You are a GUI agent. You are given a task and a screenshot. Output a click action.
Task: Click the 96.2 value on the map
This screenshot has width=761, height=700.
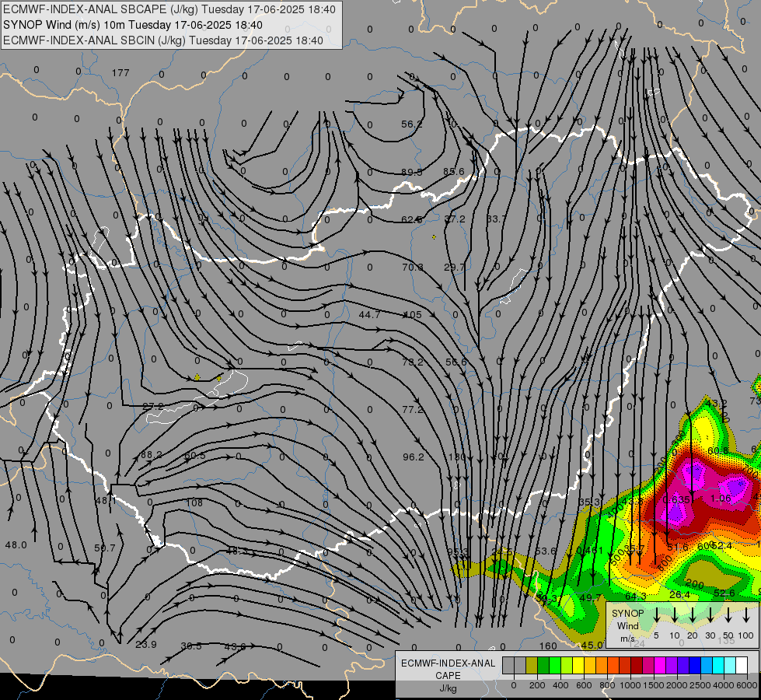coord(413,457)
